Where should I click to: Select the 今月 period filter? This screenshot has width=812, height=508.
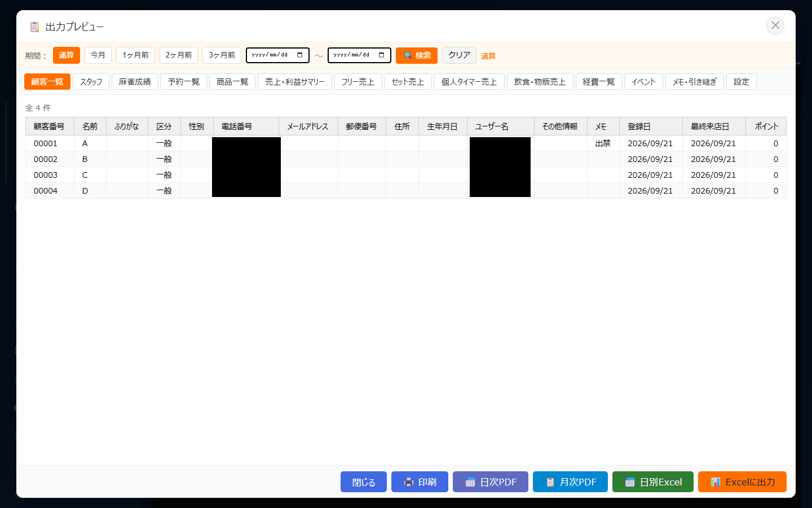[x=98, y=55]
